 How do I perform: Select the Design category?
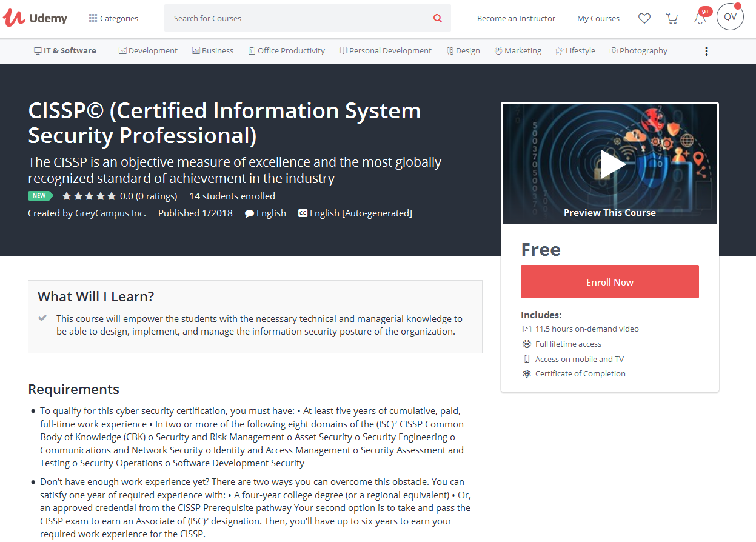tap(463, 51)
